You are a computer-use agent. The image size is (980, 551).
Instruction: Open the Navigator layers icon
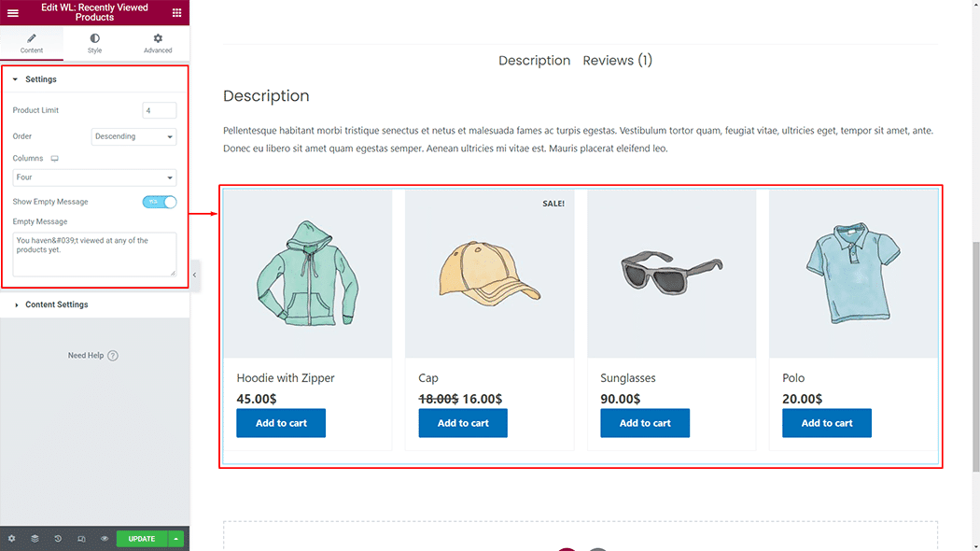[x=35, y=539]
